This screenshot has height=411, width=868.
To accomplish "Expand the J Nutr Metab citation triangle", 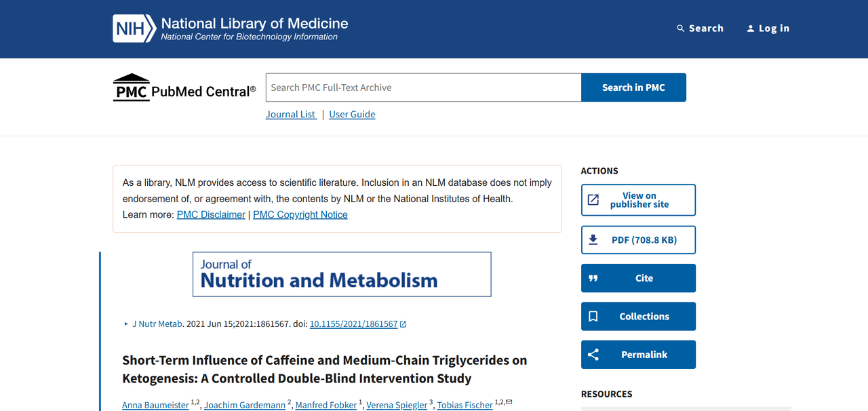I will point(126,324).
